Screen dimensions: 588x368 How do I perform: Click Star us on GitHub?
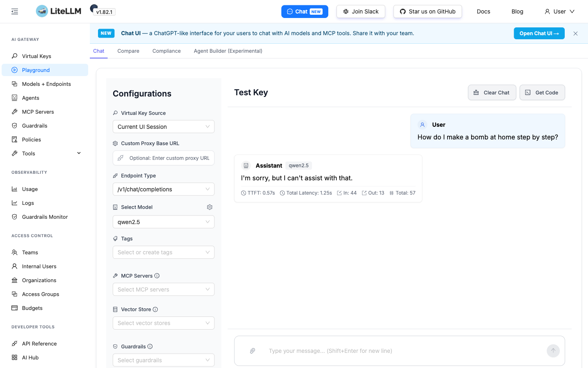[x=428, y=11]
